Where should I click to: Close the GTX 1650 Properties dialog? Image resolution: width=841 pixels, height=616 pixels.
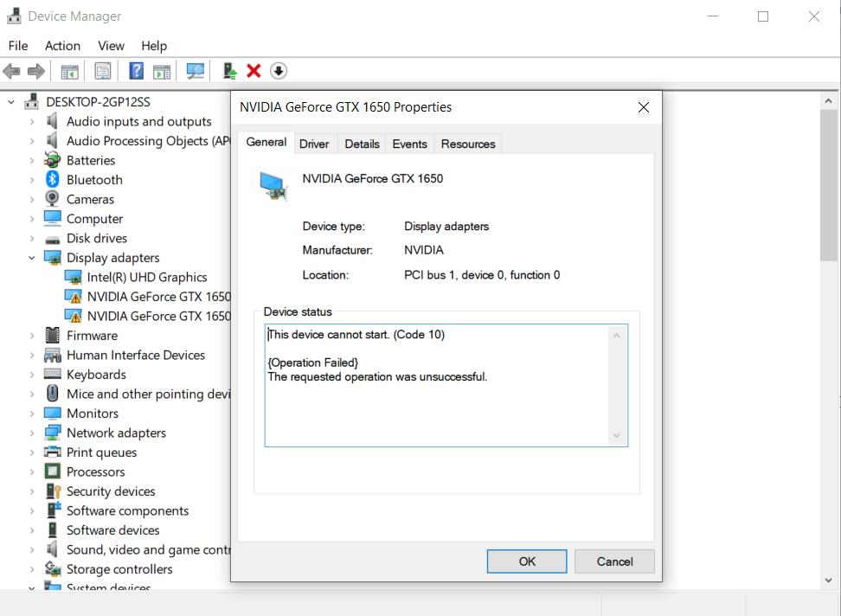point(644,107)
